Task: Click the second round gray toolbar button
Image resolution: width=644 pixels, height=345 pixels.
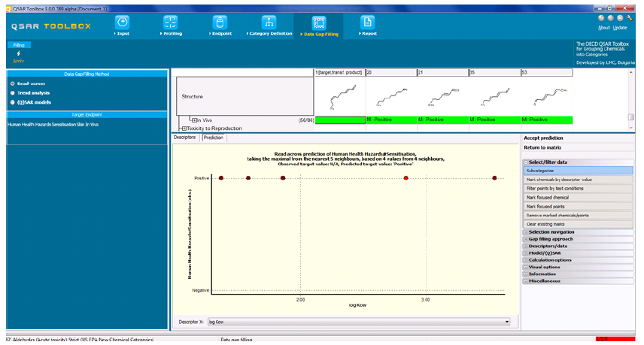Action: [x=611, y=18]
